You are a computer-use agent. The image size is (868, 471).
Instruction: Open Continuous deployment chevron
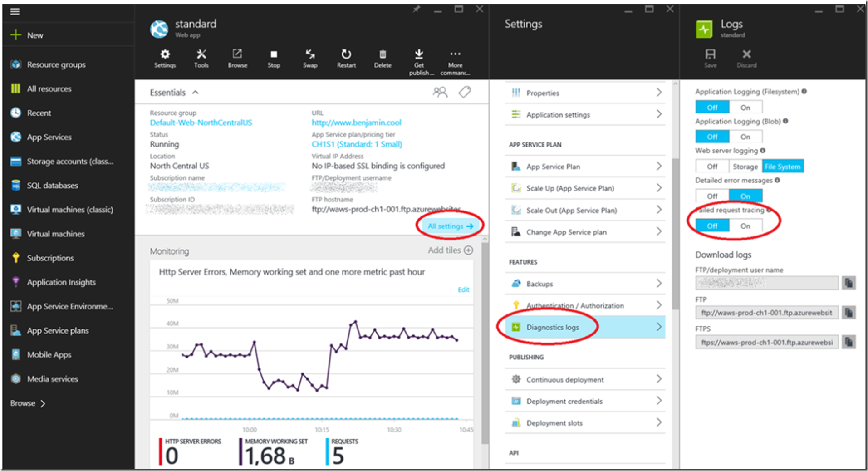click(659, 379)
